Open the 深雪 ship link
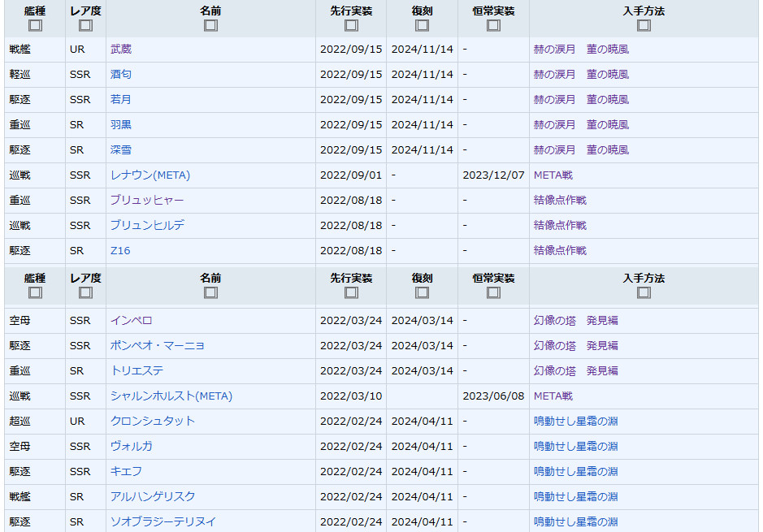This screenshot has width=763, height=532. coord(121,149)
